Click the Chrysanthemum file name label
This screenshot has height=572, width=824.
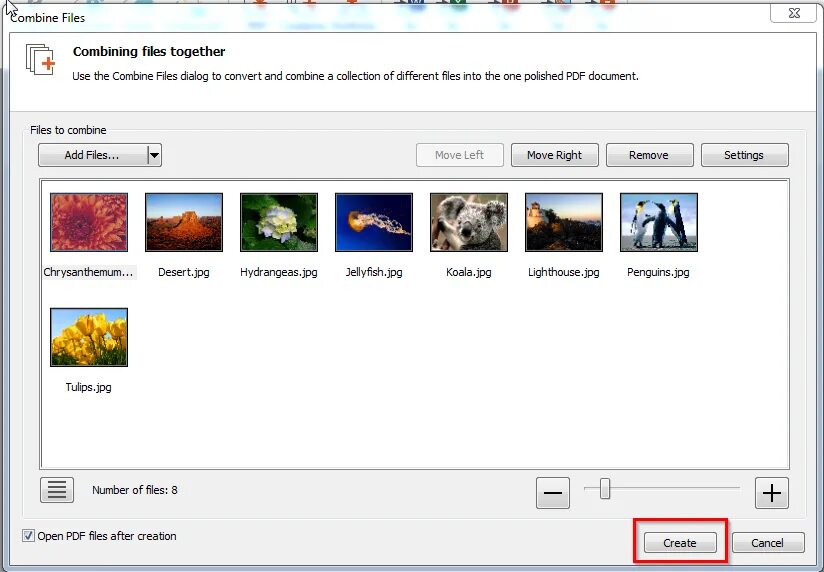pos(88,272)
